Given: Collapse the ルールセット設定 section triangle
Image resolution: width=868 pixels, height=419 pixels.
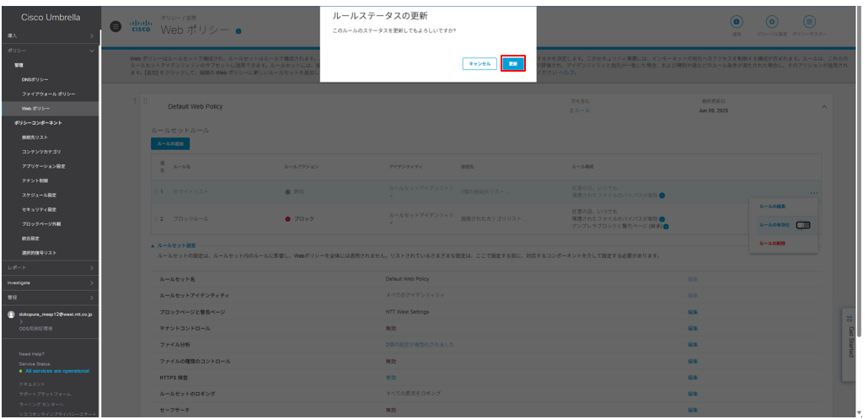Looking at the screenshot, I should pos(153,245).
